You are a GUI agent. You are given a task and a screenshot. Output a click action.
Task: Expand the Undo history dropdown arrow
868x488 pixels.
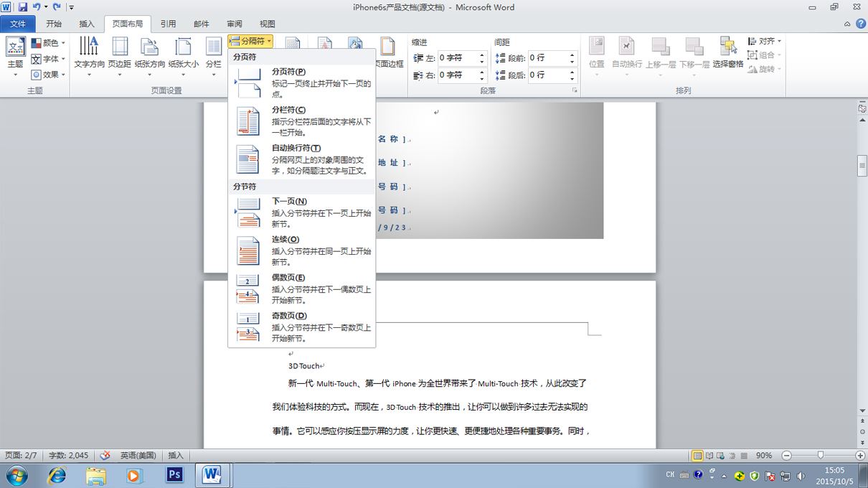[x=46, y=7]
